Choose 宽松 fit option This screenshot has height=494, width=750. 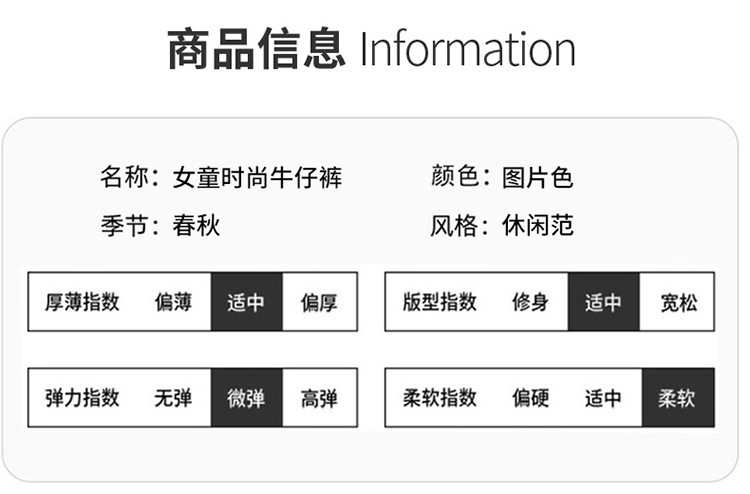(x=678, y=301)
